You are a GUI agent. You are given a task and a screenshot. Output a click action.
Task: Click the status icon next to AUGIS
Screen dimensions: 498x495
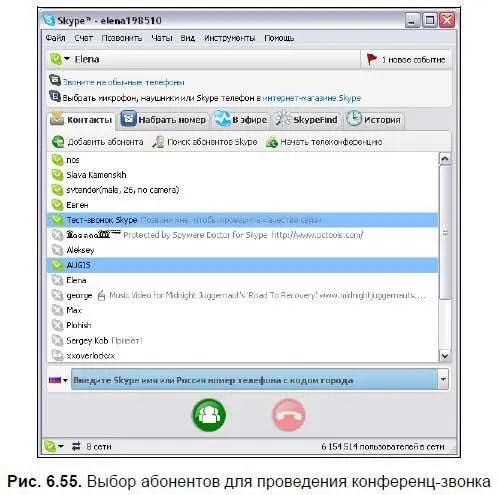[57, 265]
